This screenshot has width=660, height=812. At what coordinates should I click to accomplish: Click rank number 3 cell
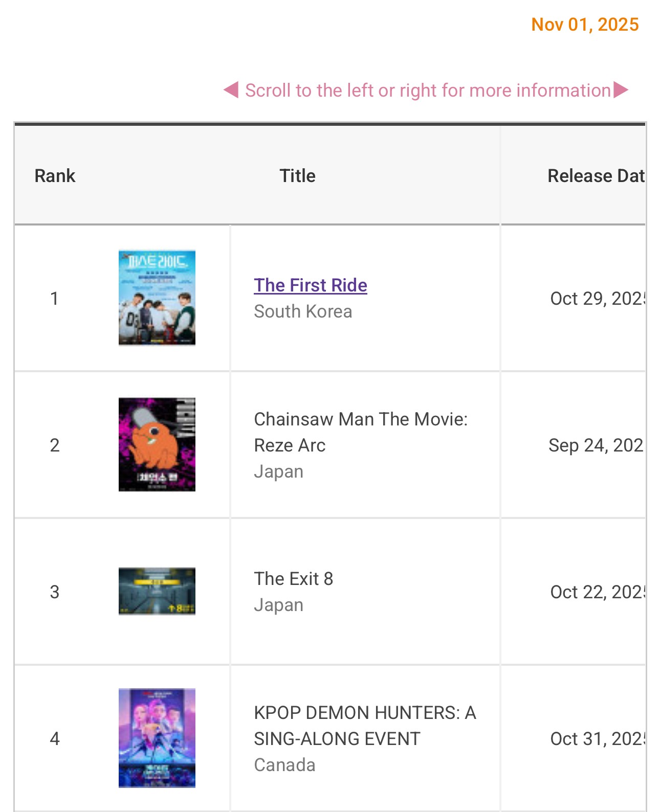pos(55,592)
